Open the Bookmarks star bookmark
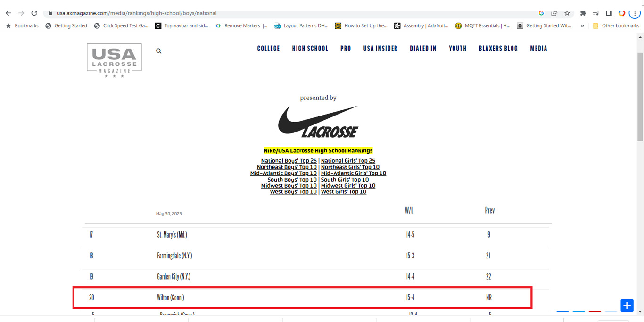 click(22, 26)
